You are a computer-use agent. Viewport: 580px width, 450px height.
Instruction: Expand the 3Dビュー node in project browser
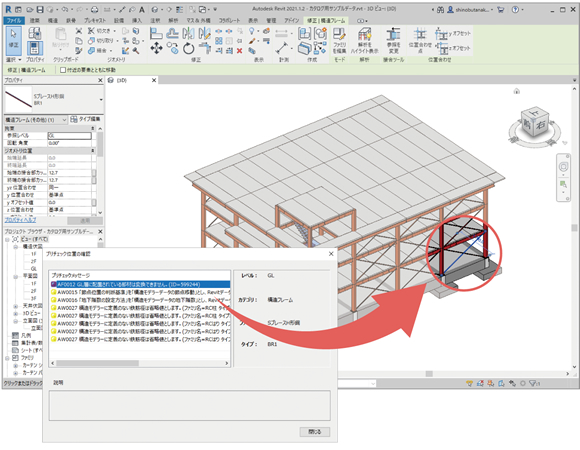(x=16, y=313)
